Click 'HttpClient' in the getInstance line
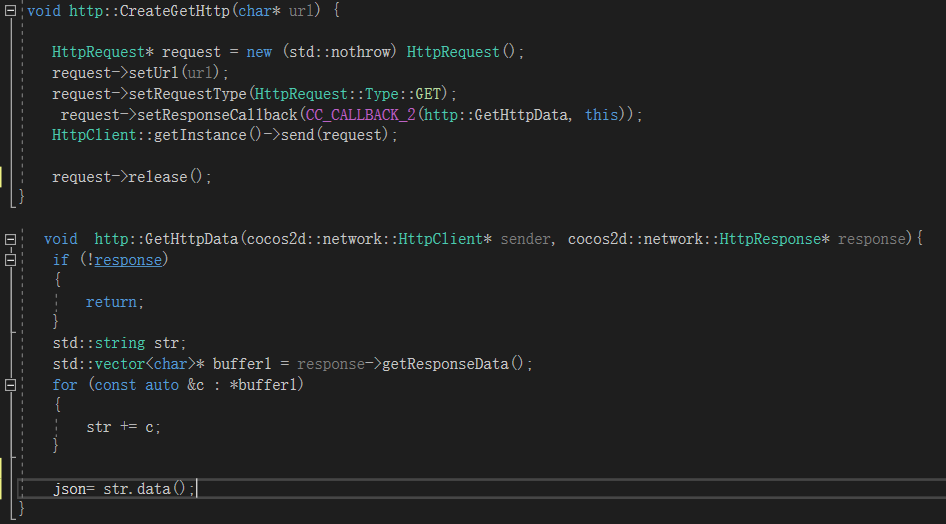The height and width of the screenshot is (524, 946). tap(94, 135)
